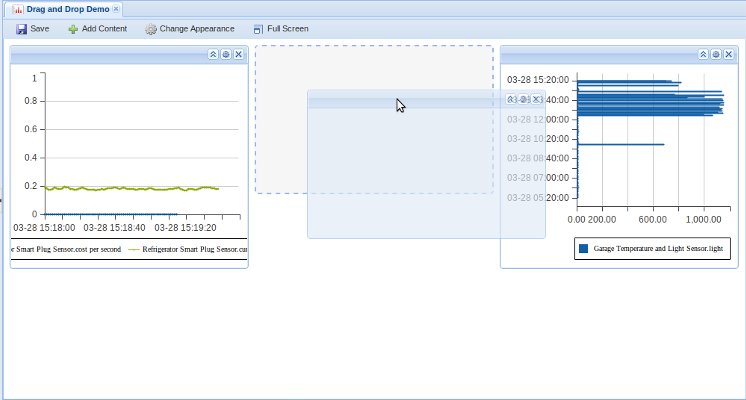
Task: Click the chart icon on Drag and Drop Demo tab
Action: coord(17,8)
